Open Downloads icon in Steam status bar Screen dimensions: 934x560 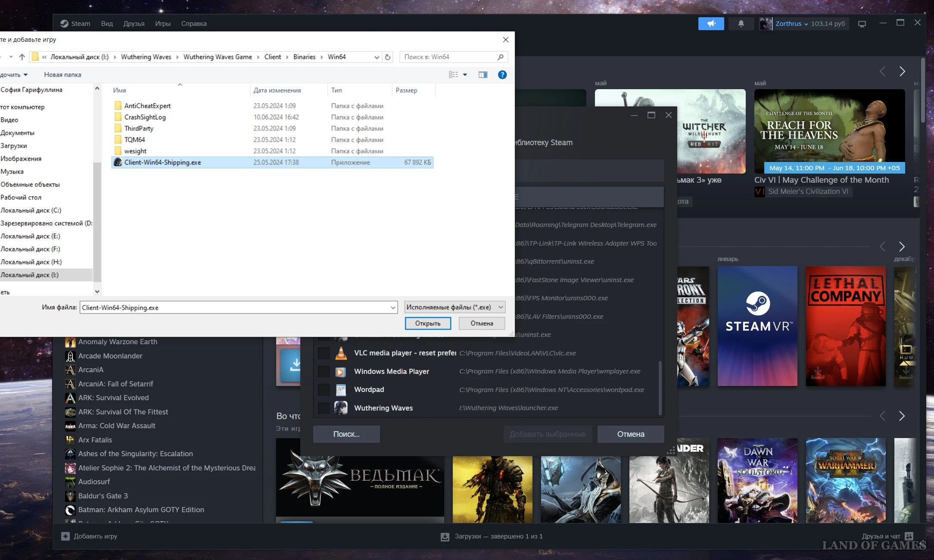pyautogui.click(x=445, y=537)
